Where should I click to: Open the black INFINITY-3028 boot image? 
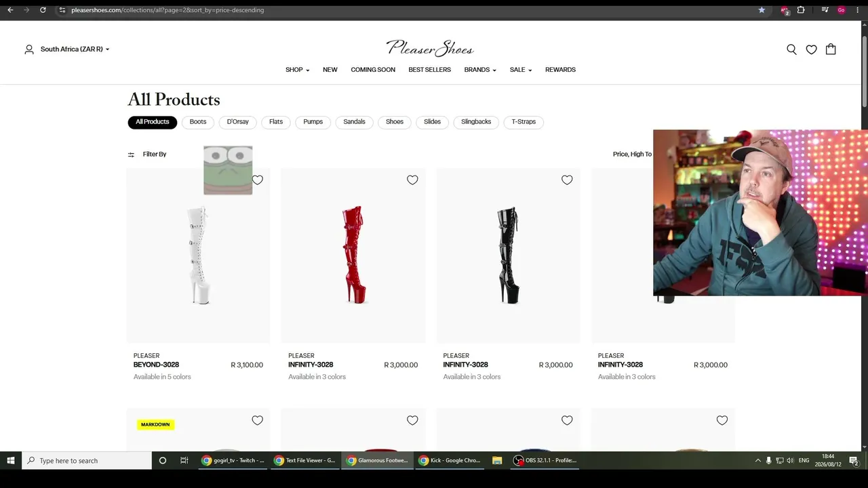pos(508,256)
